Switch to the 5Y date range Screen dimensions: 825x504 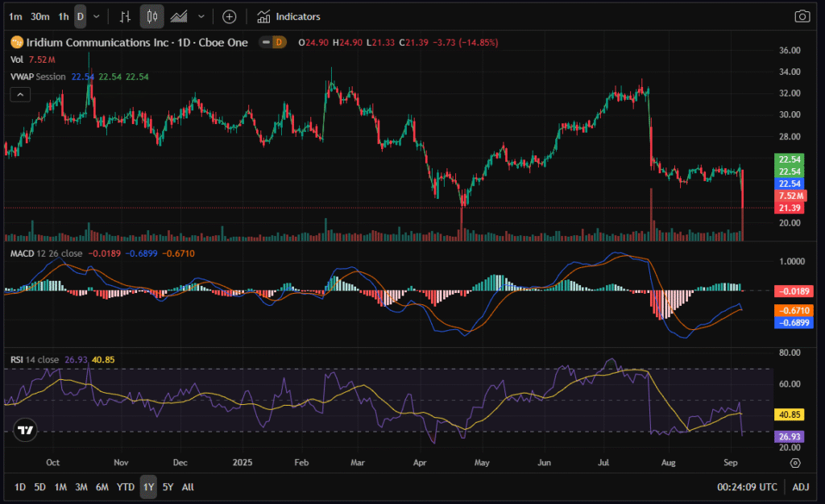pos(168,487)
